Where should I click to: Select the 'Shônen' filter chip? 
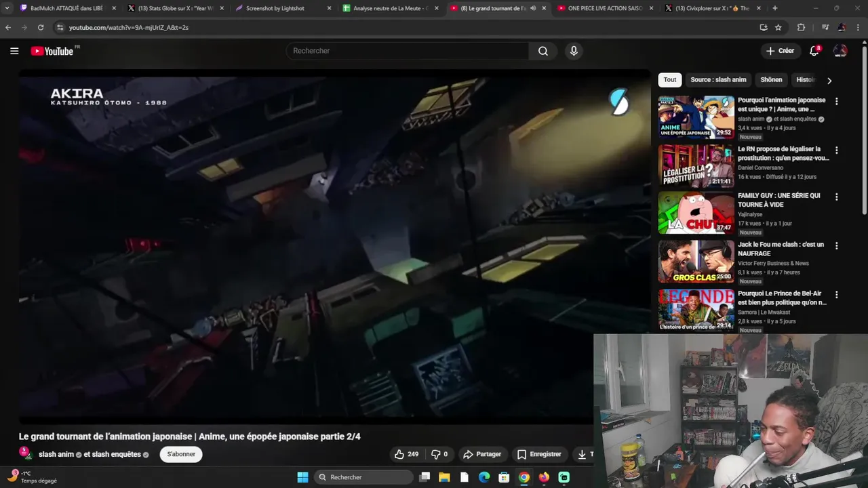(x=771, y=80)
